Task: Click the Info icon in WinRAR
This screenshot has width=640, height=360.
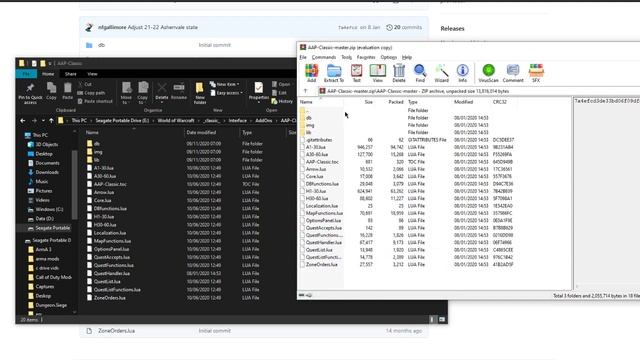Action: pos(462,73)
